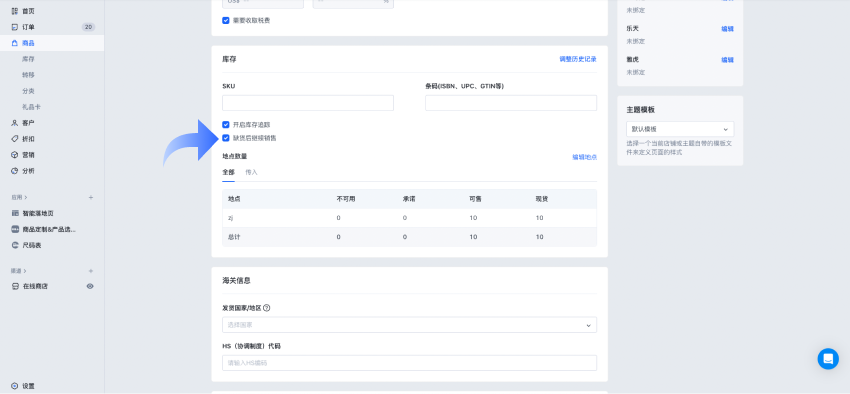Click 编辑 link for 雅虎
This screenshot has width=850, height=394.
(727, 60)
